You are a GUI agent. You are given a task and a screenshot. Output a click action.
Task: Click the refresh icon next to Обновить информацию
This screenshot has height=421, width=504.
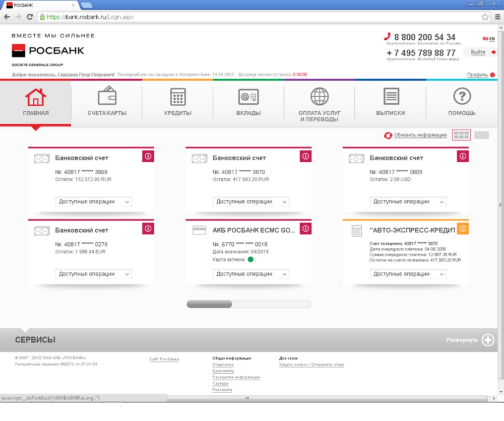tap(388, 135)
